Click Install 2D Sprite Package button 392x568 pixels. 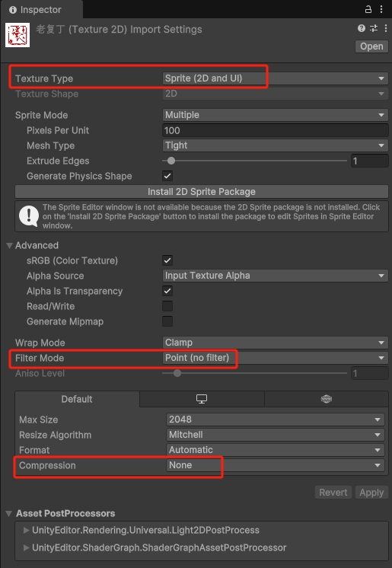click(202, 192)
